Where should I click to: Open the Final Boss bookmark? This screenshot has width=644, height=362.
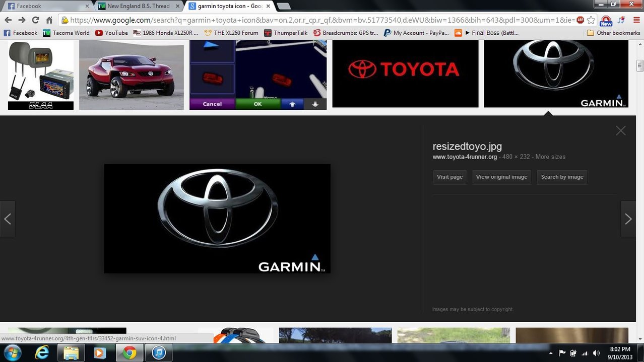click(486, 33)
